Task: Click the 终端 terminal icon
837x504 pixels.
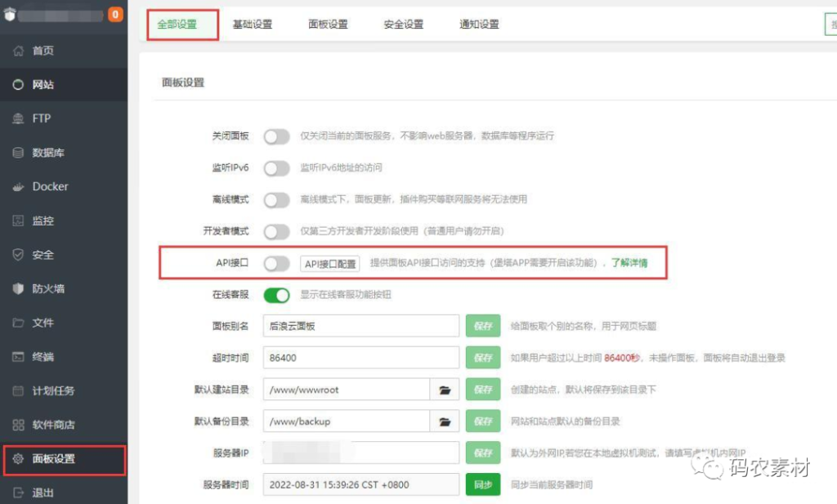Action: 18,357
